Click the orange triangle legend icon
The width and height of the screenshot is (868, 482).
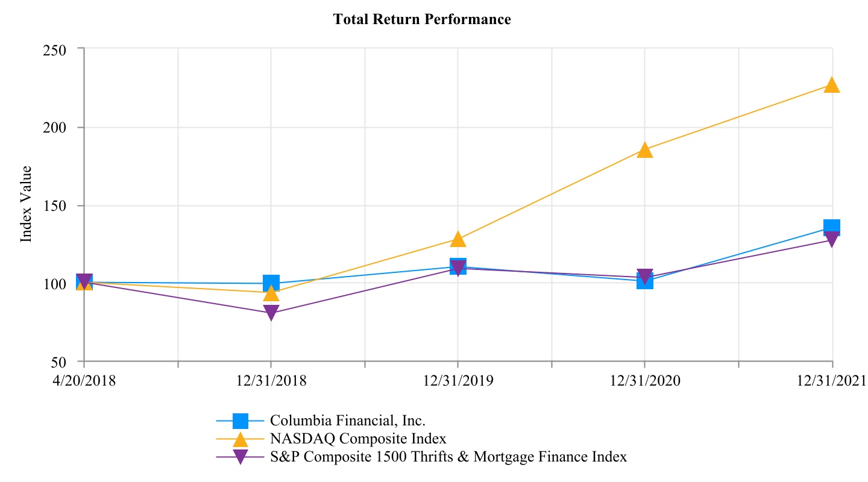[x=240, y=439]
